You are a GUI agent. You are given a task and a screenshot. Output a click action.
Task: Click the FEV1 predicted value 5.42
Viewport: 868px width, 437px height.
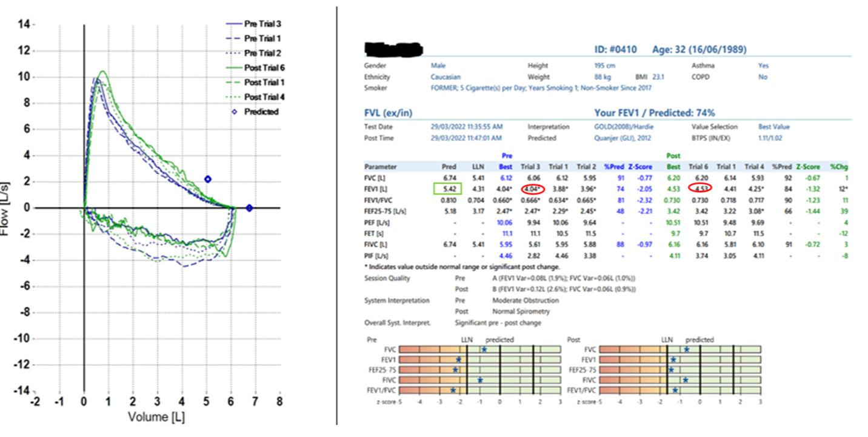pos(449,189)
